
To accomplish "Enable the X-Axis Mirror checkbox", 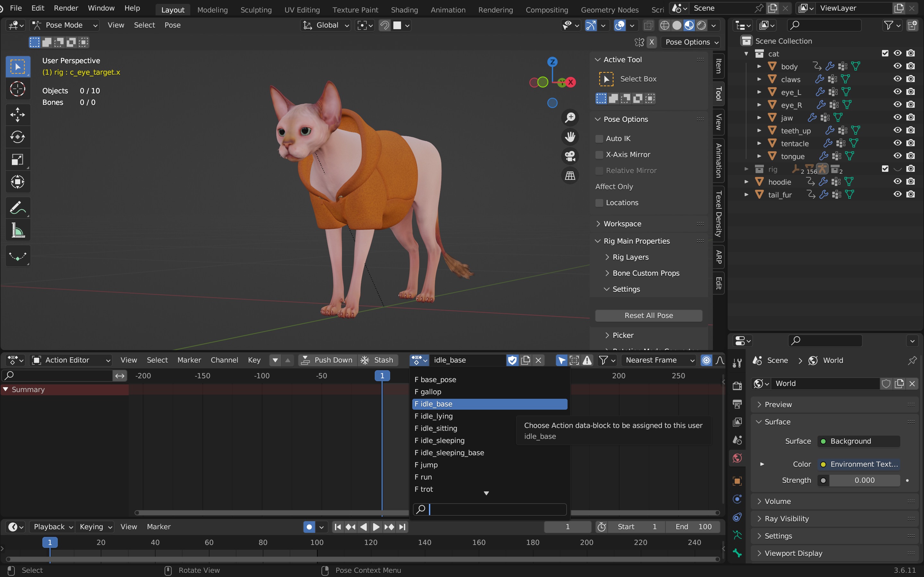I will pos(599,155).
